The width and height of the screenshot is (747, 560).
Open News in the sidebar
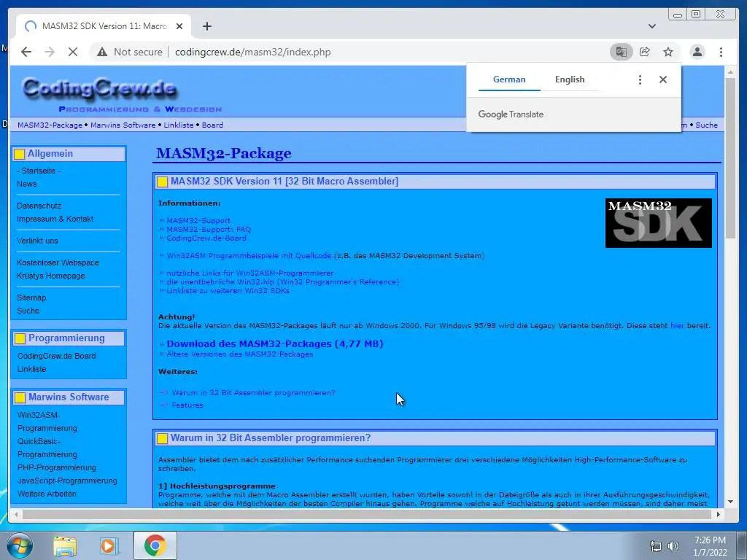tap(27, 184)
